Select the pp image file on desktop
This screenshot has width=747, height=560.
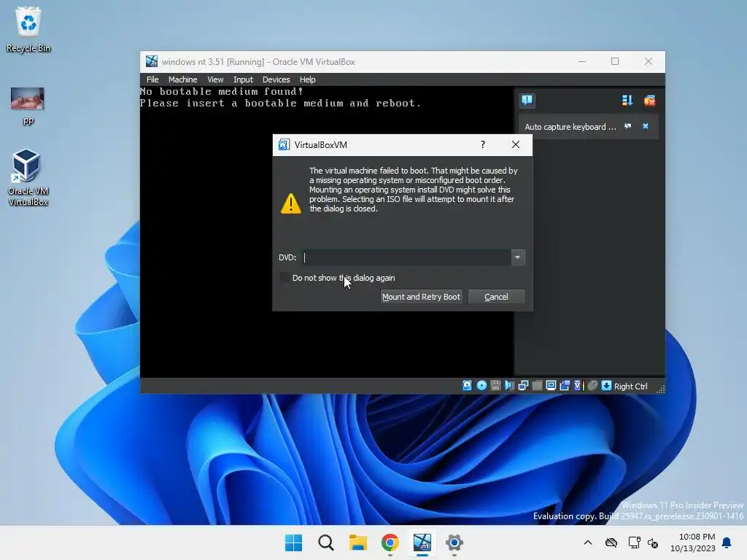(x=28, y=106)
